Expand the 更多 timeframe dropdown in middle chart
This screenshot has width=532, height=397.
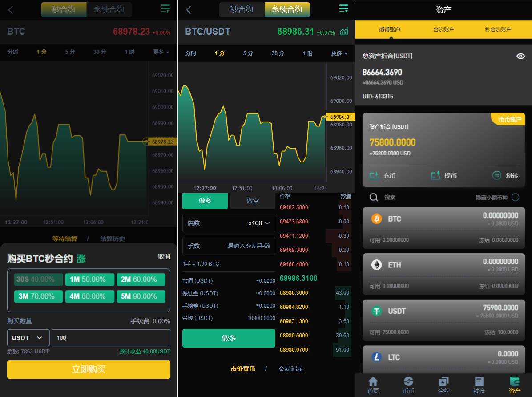click(x=339, y=53)
